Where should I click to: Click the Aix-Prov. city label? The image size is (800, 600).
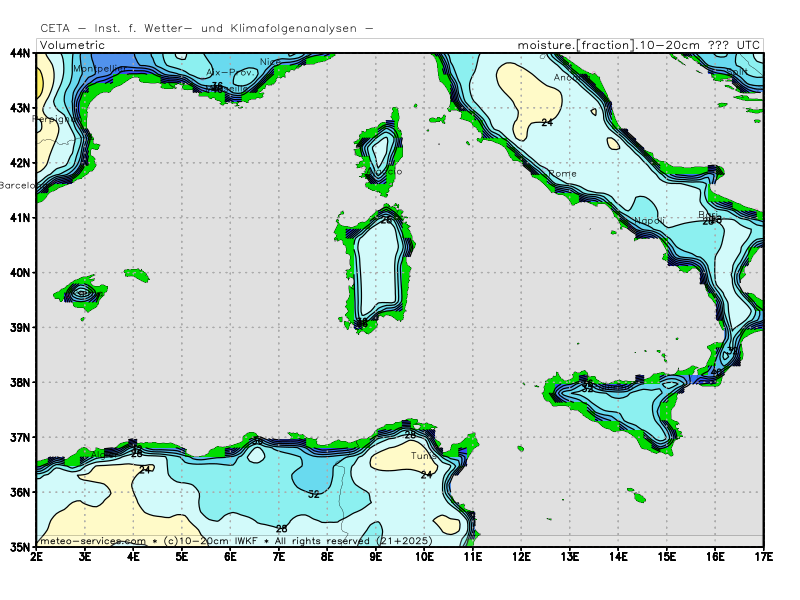pos(229,73)
